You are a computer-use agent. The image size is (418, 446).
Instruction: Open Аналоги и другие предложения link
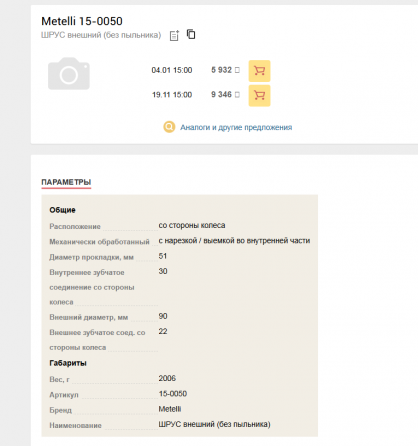click(236, 127)
